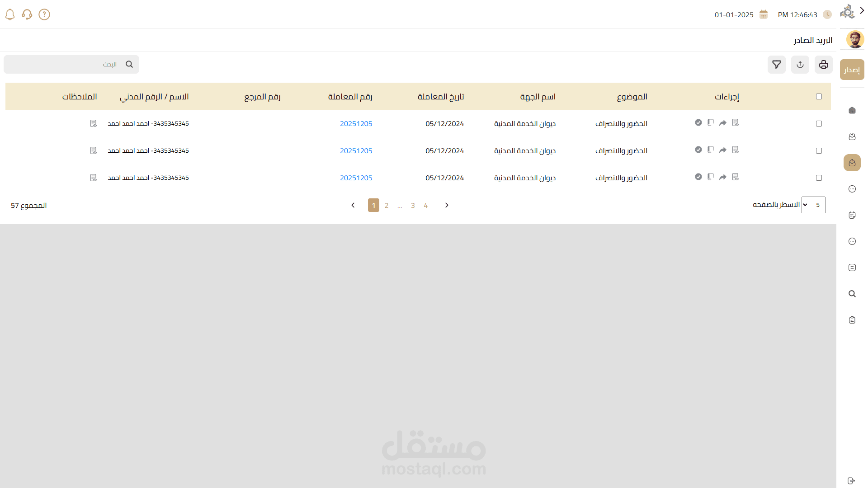View document preview icon in third row

tap(735, 177)
